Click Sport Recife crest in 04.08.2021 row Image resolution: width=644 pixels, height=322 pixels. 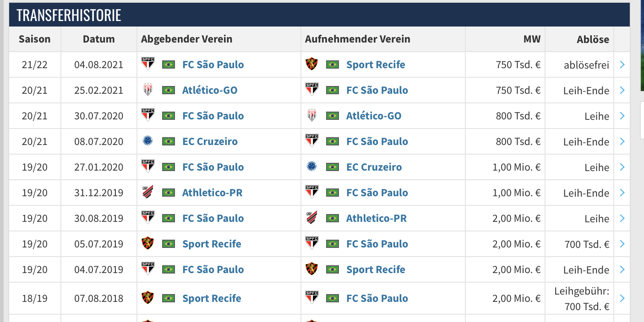pos(312,64)
